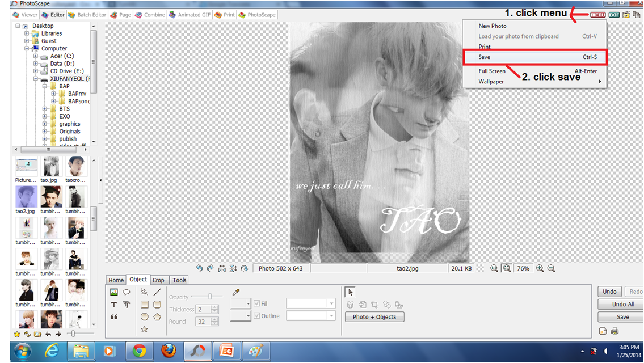Screen dimensions: 644x363
Task: Choose Save from the menu
Action: [534, 57]
